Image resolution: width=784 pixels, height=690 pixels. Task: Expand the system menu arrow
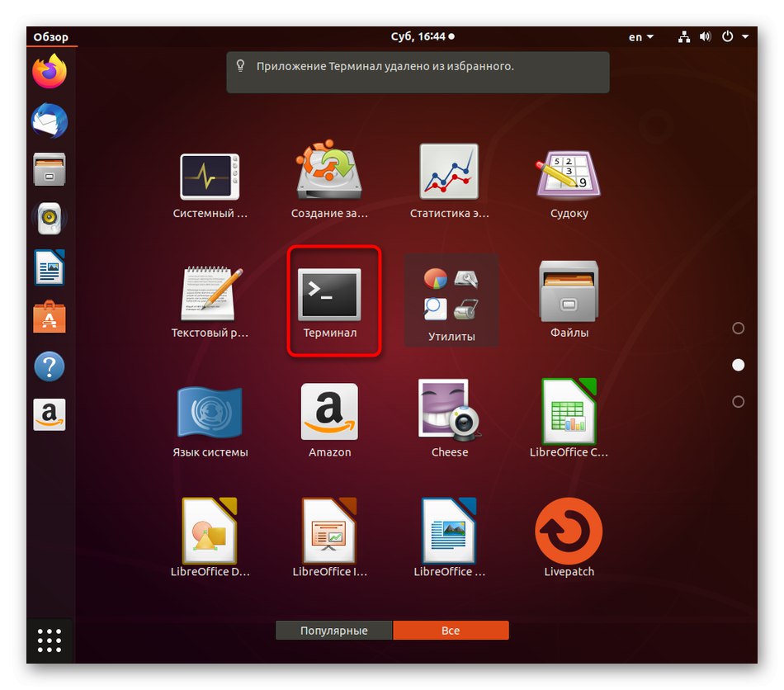coord(745,36)
